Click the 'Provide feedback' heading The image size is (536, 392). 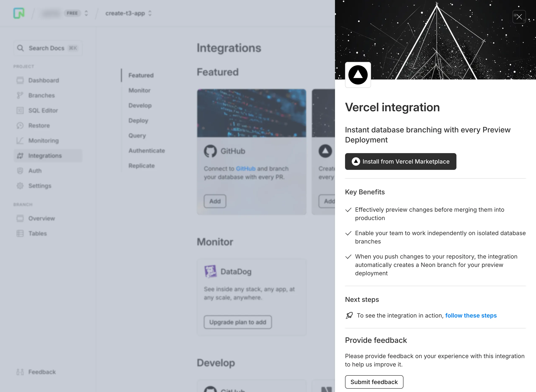pos(376,340)
